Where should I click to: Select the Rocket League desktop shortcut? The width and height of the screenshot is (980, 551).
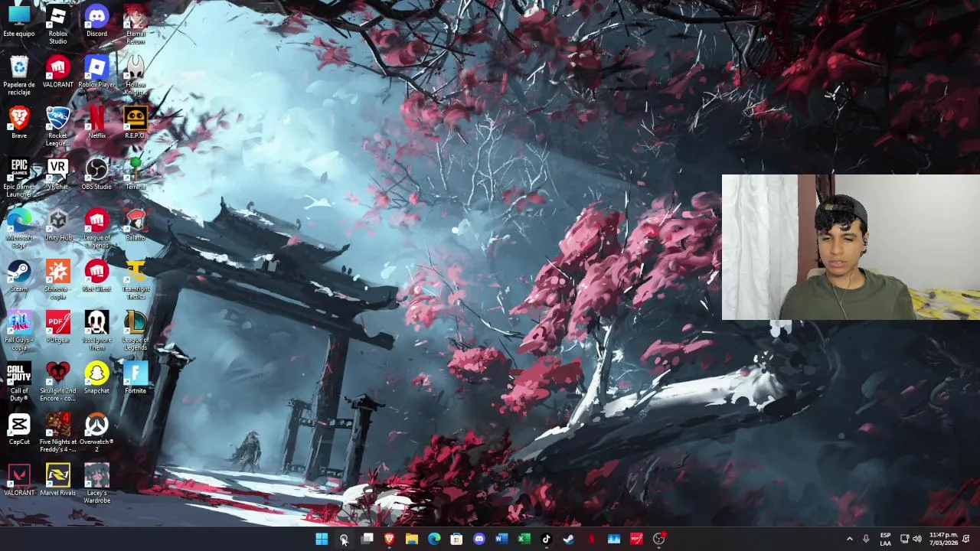[x=58, y=126]
